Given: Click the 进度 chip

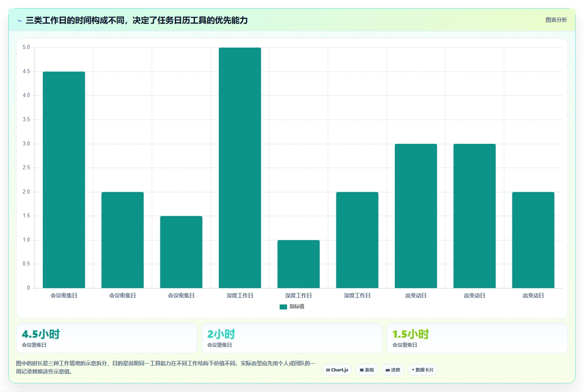Looking at the screenshot, I should (393, 370).
